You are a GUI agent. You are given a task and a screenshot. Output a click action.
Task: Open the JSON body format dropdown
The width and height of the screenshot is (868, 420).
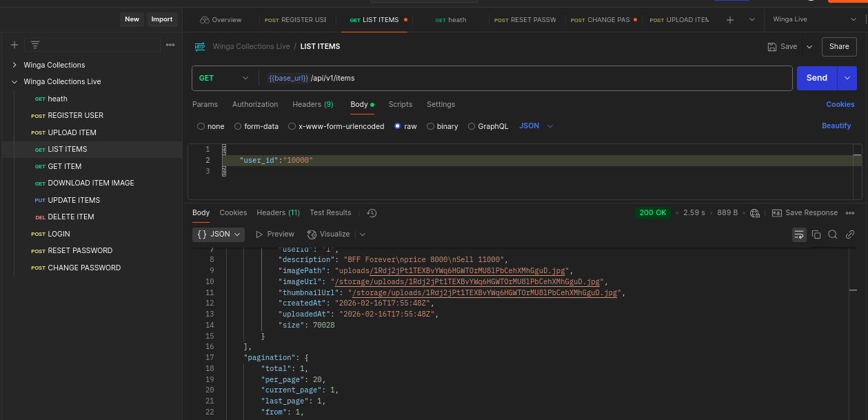(536, 126)
